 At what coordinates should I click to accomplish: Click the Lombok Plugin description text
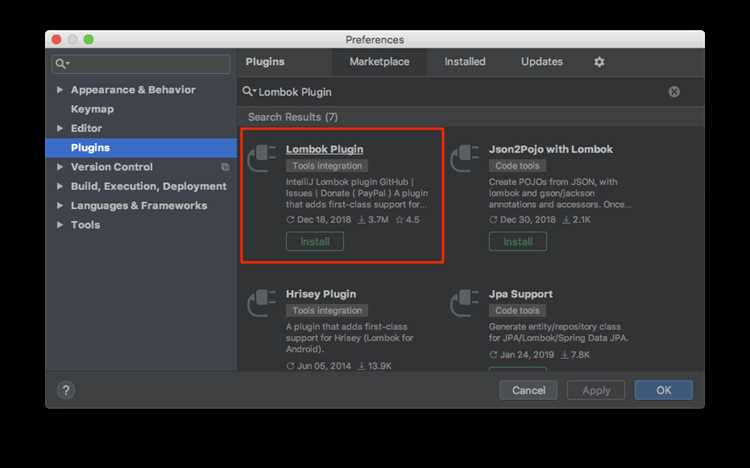pyautogui.click(x=357, y=193)
